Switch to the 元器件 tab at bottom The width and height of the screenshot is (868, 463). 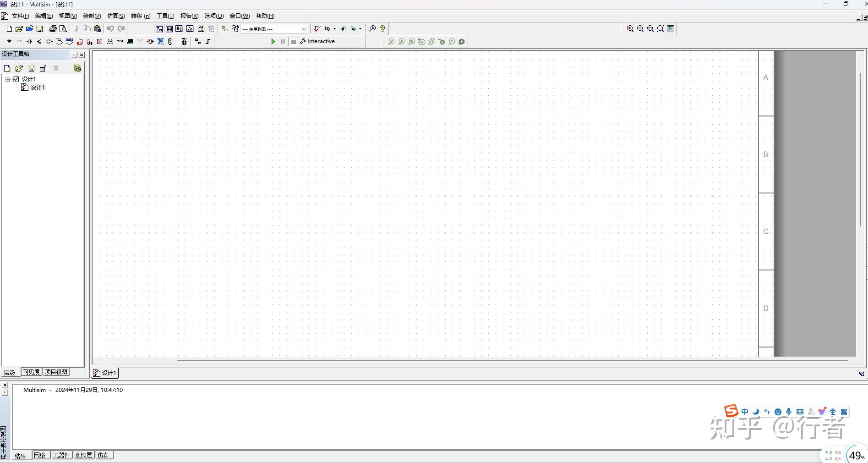[x=61, y=455]
